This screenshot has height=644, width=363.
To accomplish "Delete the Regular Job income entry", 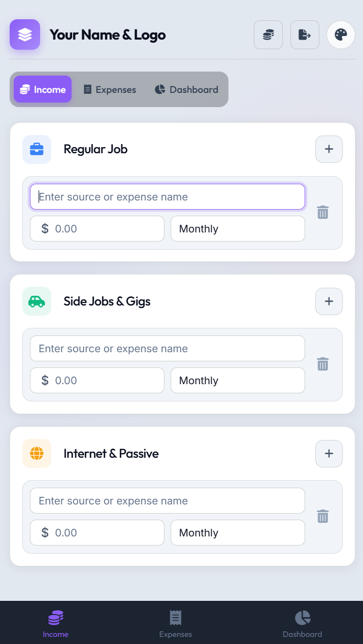I will point(323,212).
